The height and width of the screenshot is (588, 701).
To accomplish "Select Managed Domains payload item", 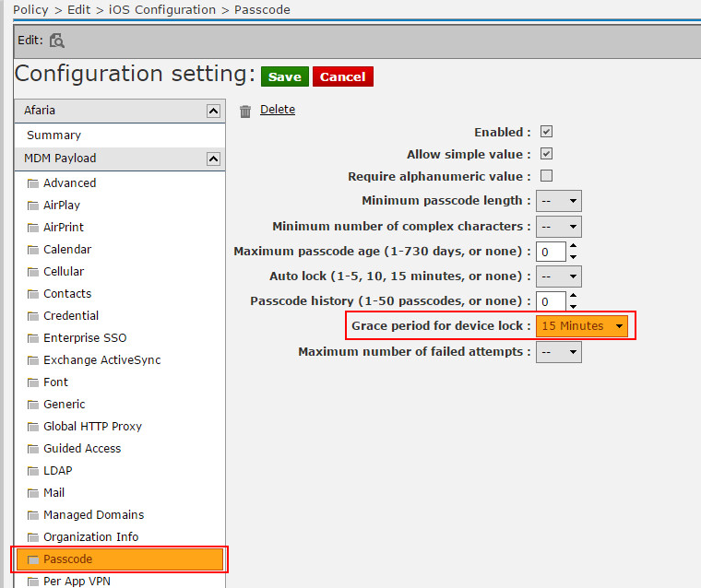I will pyautogui.click(x=94, y=514).
